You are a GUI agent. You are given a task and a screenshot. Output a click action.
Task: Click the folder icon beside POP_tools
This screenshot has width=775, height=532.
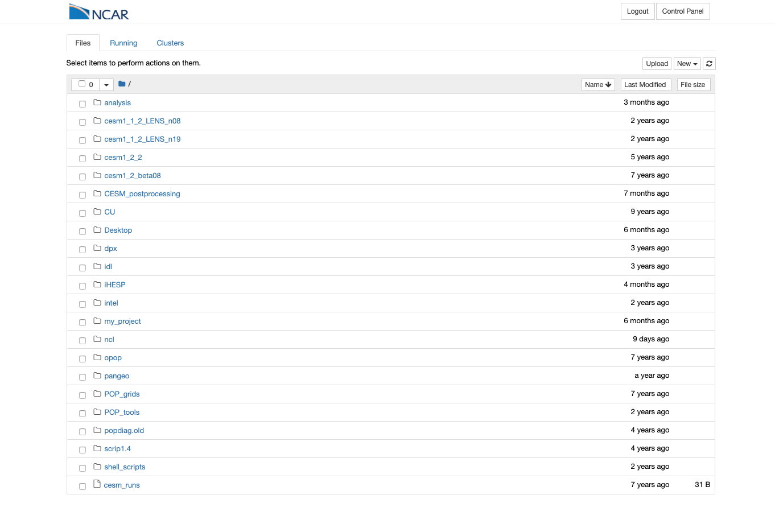(97, 412)
